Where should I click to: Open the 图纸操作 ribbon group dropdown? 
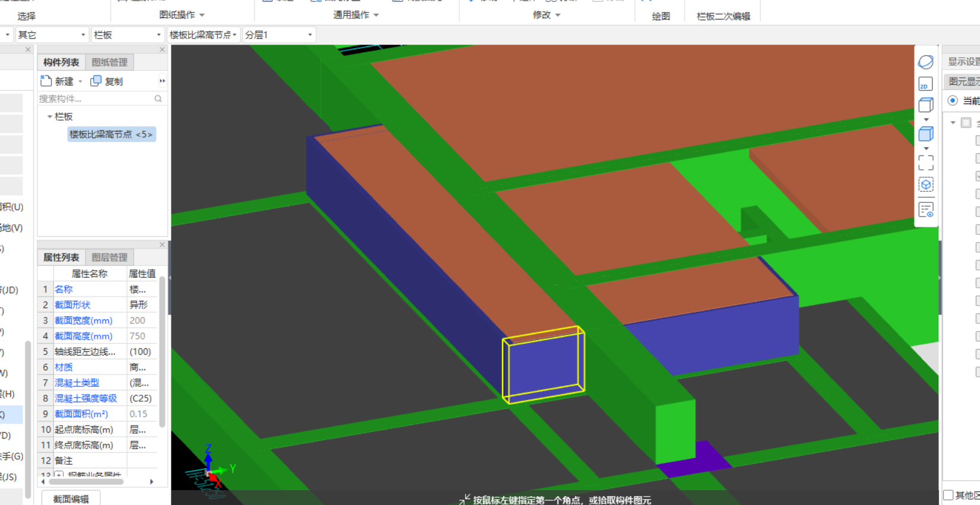tap(202, 15)
